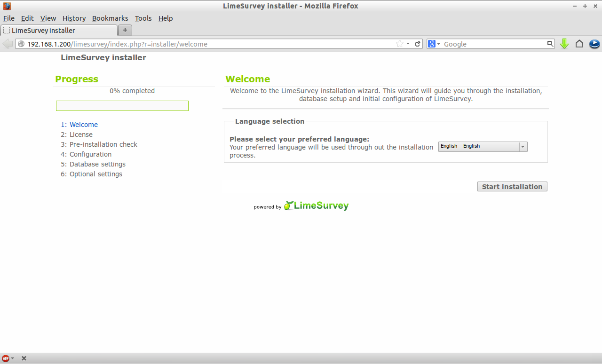Screen dimensions: 602x364
Task: Expand the Adblock Plus dropdown arrow
Action: coord(13,358)
